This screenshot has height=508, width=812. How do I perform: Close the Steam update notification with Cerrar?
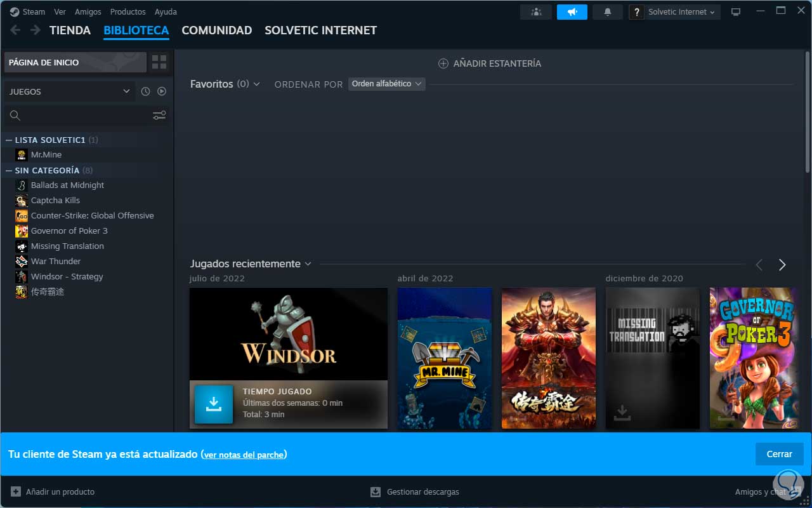779,454
